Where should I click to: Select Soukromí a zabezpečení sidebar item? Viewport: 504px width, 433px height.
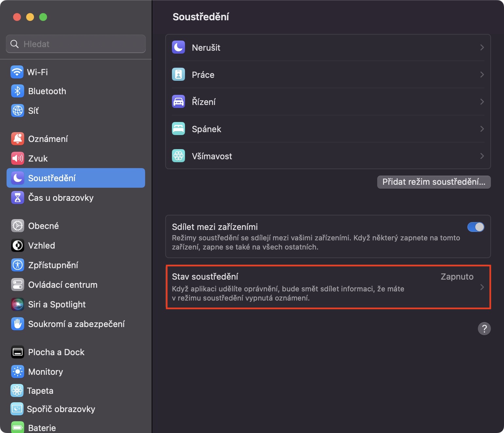76,324
